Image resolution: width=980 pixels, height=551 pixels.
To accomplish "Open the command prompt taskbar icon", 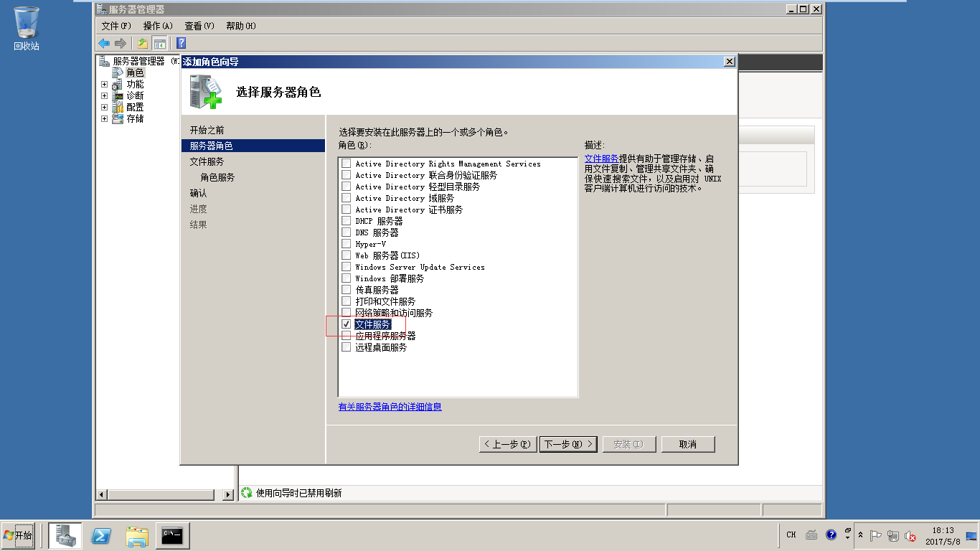I will [172, 535].
